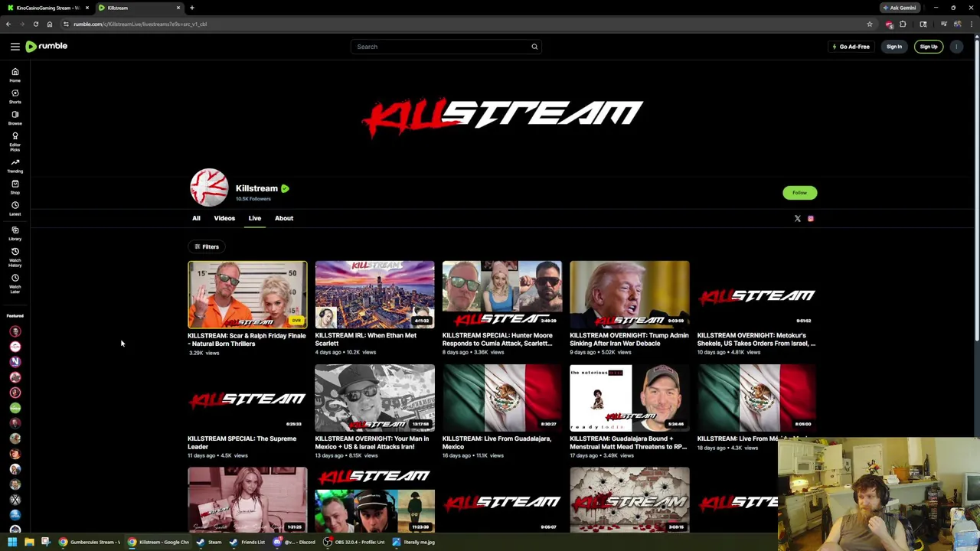Click the page vertical scrollbar
Screen dimensions: 980x551
click(x=976, y=191)
